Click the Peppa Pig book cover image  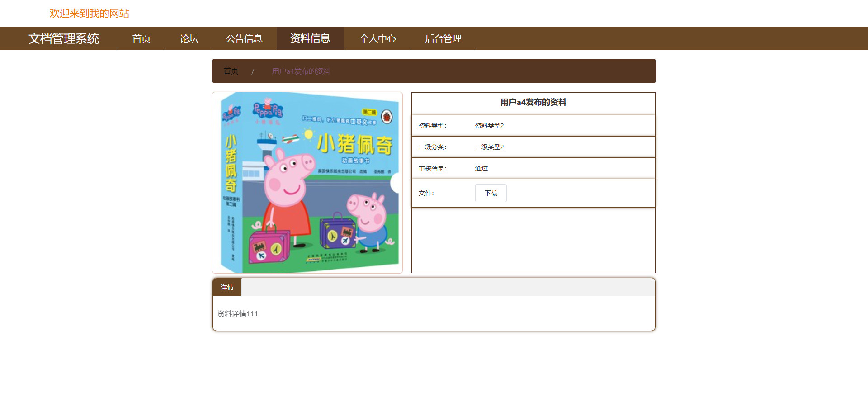[x=307, y=183]
